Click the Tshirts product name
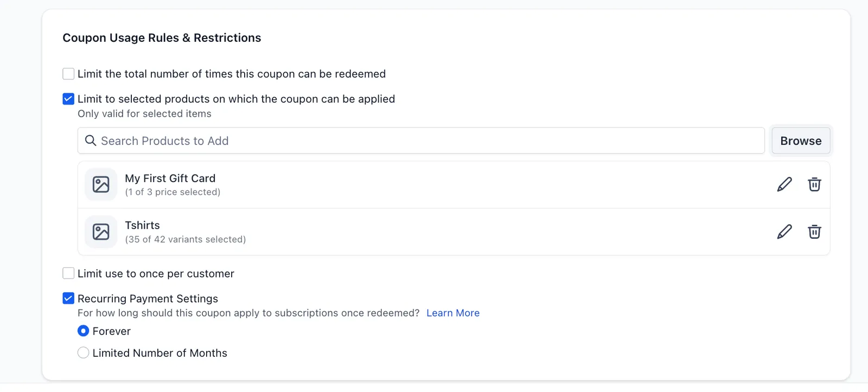 (143, 225)
